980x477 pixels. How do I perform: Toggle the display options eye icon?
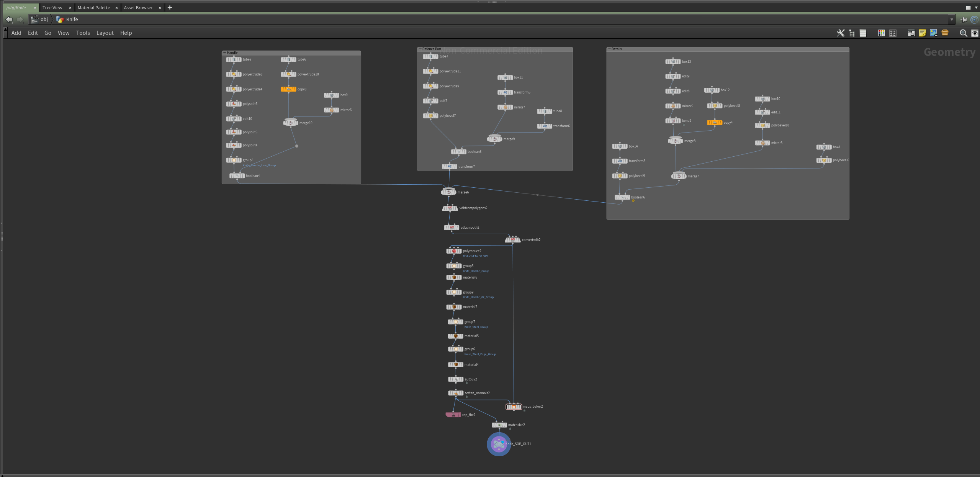click(x=975, y=33)
